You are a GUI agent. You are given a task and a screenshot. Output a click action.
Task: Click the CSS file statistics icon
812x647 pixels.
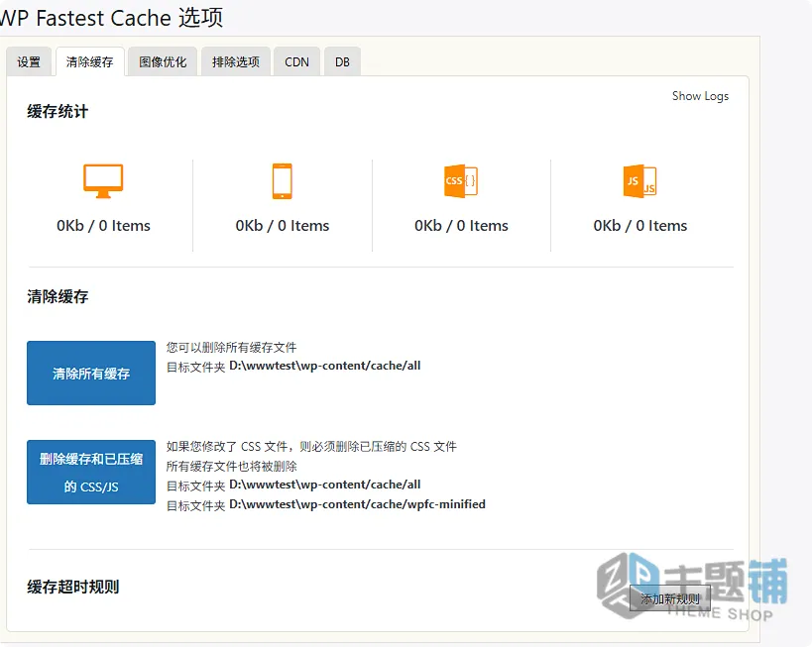click(x=461, y=181)
